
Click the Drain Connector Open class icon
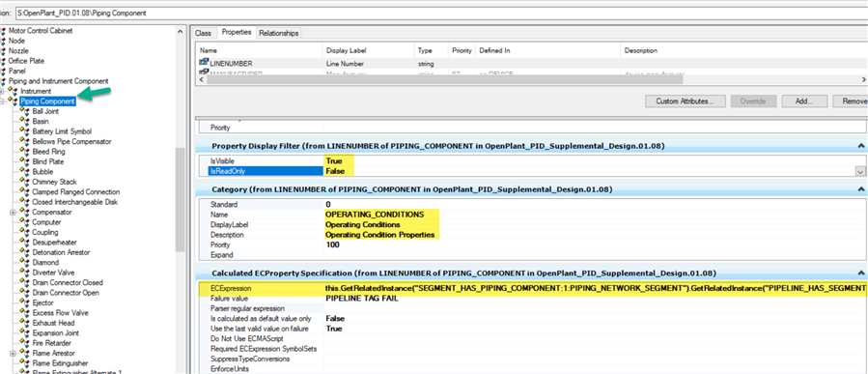(x=25, y=293)
